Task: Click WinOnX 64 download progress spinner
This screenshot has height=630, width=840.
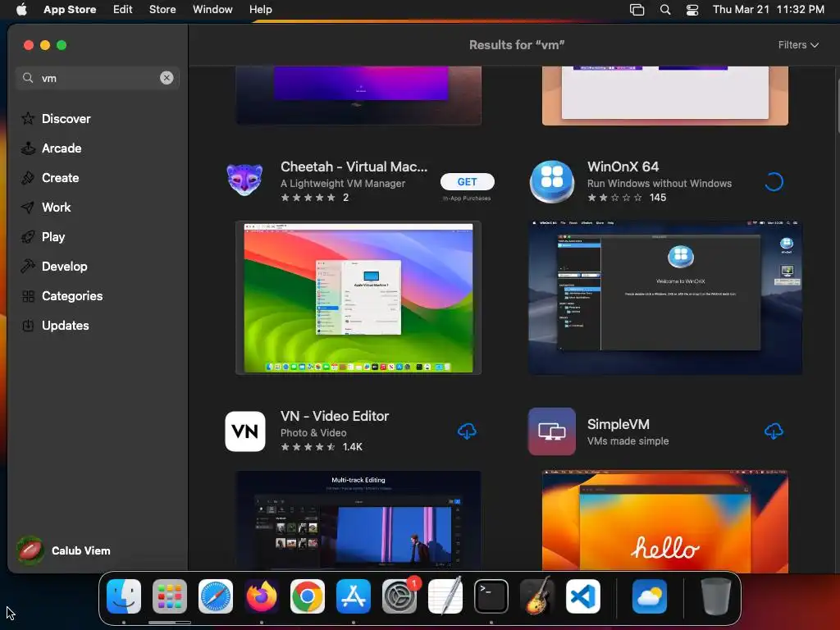Action: click(774, 182)
